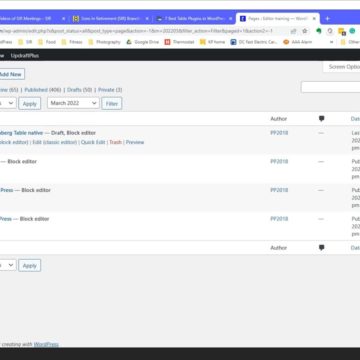Open the WordPress link in the footer
The width and height of the screenshot is (360, 360).
[x=46, y=344]
